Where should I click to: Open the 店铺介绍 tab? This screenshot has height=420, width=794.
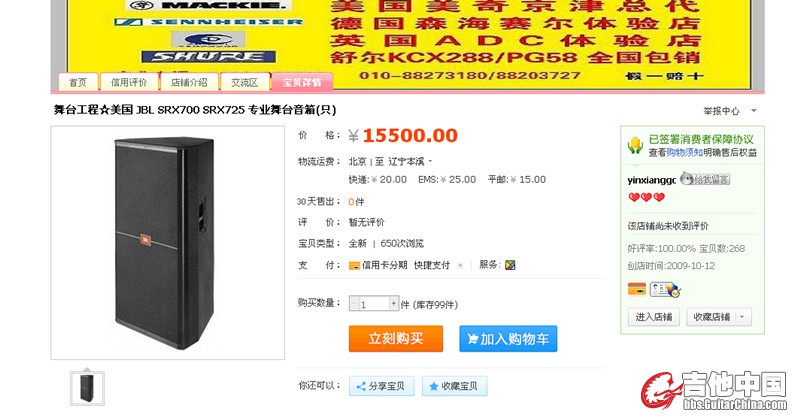pyautogui.click(x=189, y=82)
